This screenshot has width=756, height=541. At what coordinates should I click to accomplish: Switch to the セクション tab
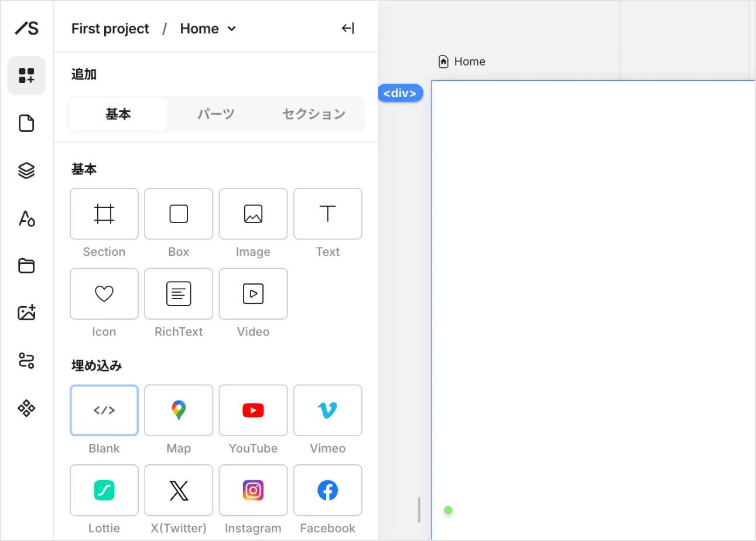(314, 114)
